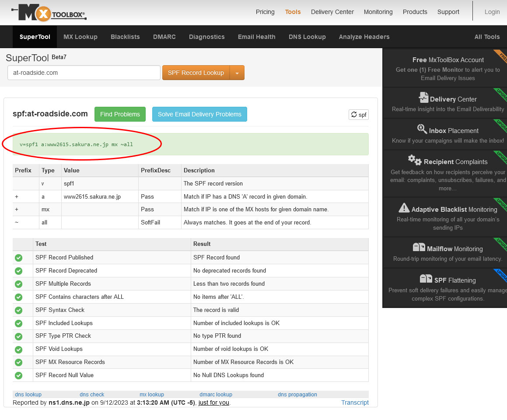The height and width of the screenshot is (420, 507).
Task: Click the www2615.sakura.ne.jp value cell
Action: [100, 196]
